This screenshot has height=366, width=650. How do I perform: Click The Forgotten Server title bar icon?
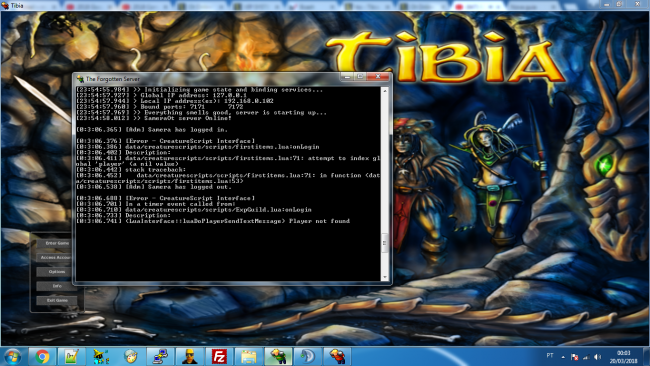[x=80, y=79]
